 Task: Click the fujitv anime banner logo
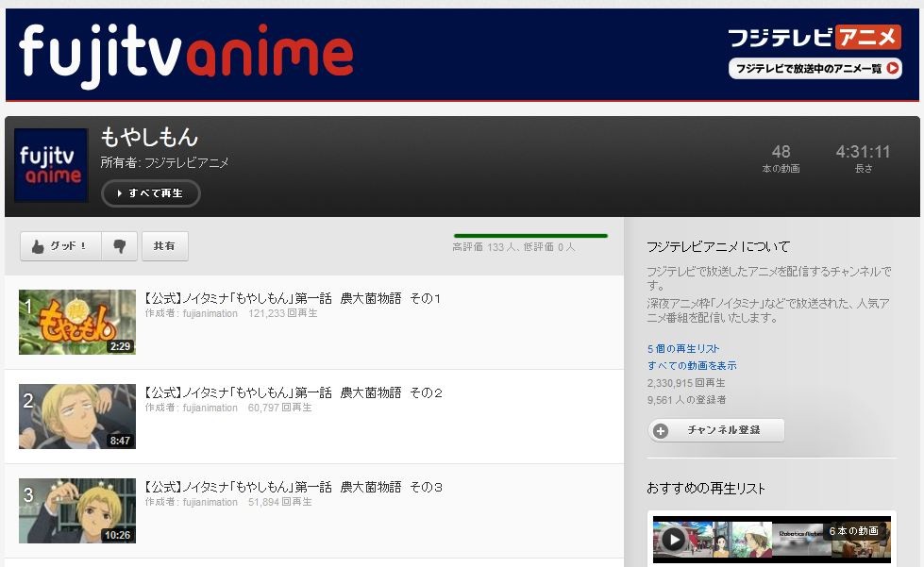point(186,56)
